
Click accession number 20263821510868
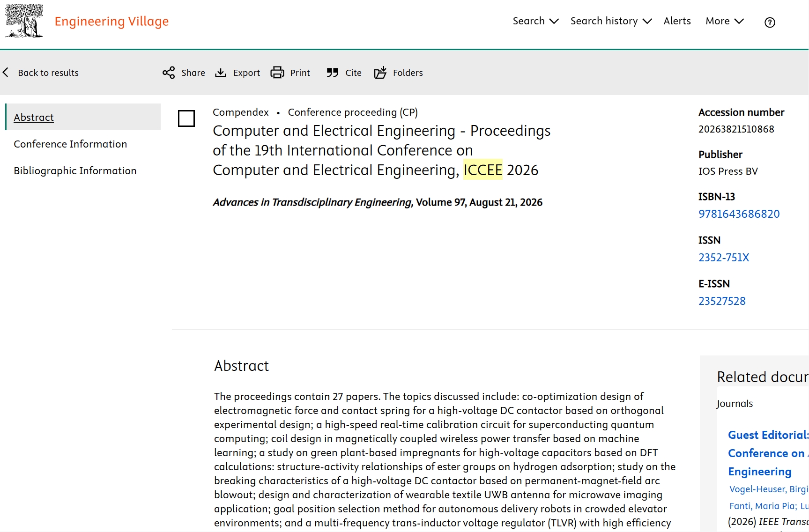(736, 129)
